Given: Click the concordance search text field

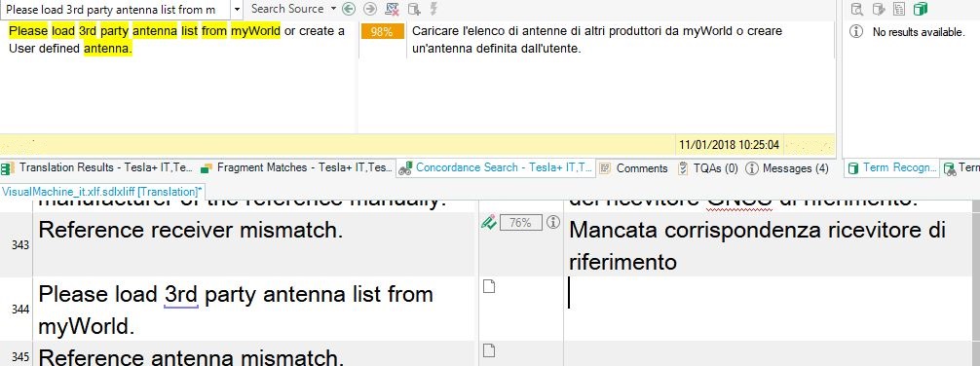Looking at the screenshot, I should 116,10.
